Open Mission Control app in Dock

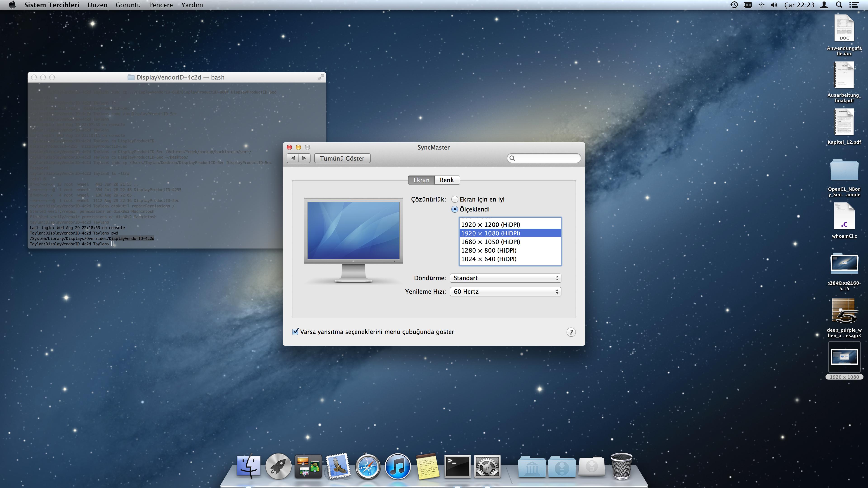[x=308, y=467]
